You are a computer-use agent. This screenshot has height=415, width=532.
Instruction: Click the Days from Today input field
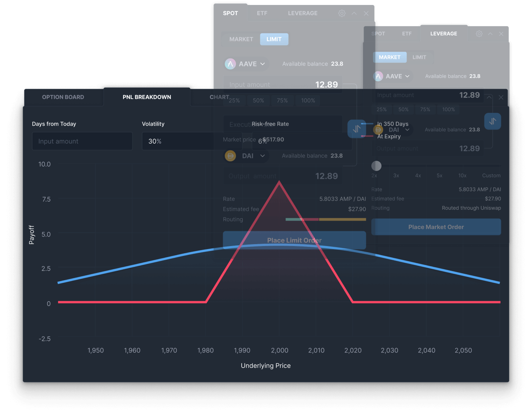tap(82, 141)
